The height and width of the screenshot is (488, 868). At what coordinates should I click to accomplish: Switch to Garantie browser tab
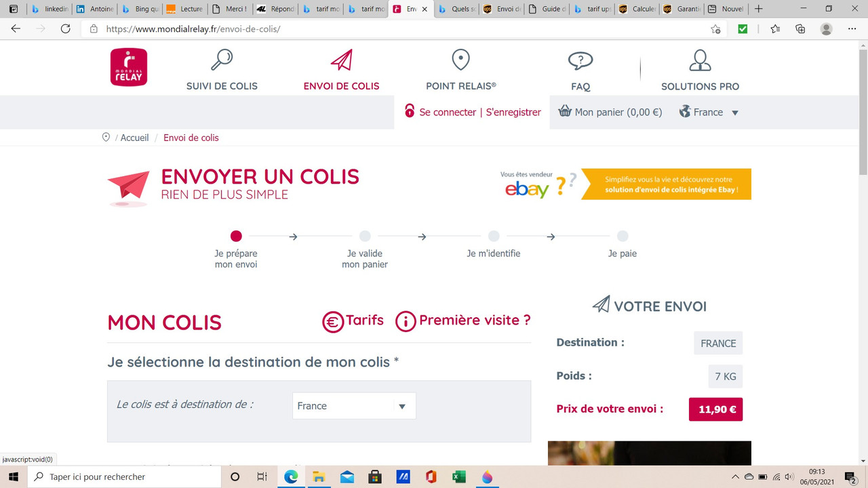pyautogui.click(x=683, y=9)
